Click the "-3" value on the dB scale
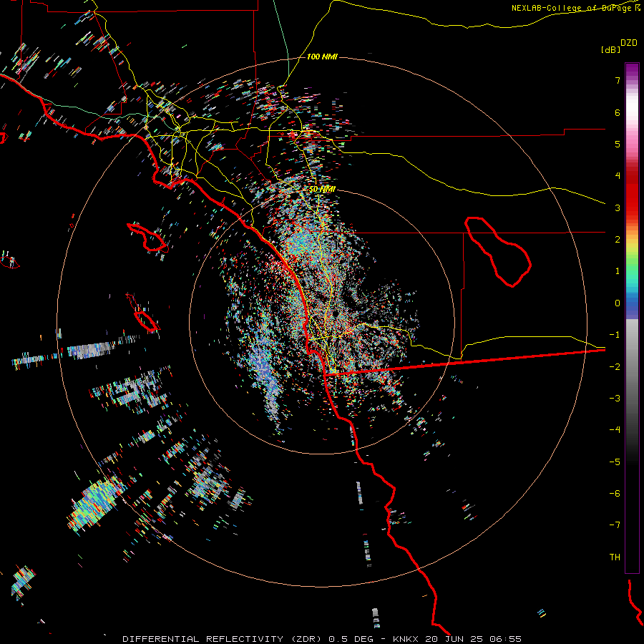The image size is (644, 644). pos(615,399)
